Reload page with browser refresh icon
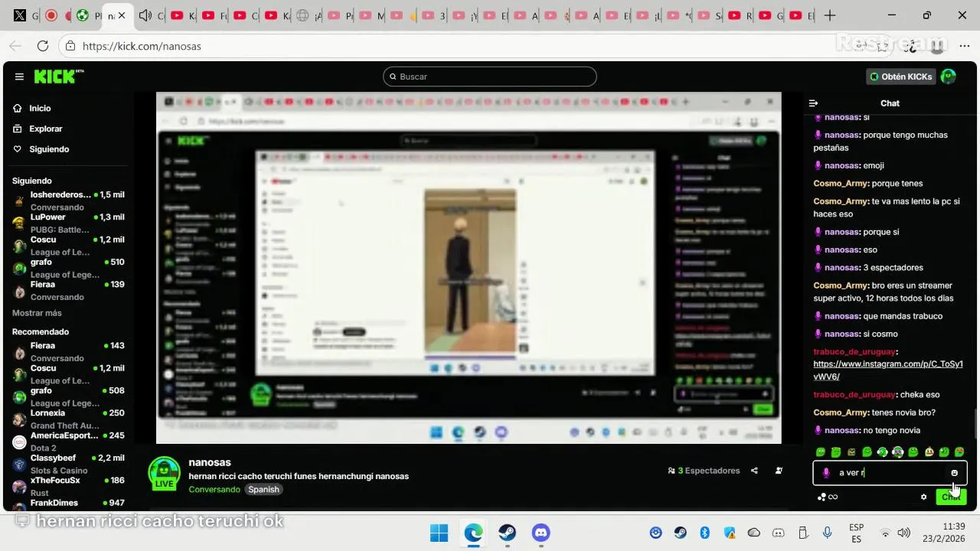980x551 pixels. (43, 46)
